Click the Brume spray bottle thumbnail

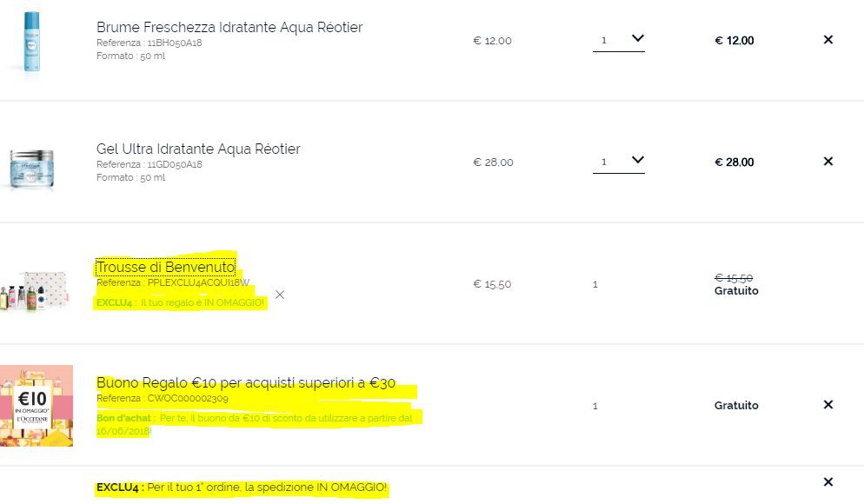click(x=32, y=42)
